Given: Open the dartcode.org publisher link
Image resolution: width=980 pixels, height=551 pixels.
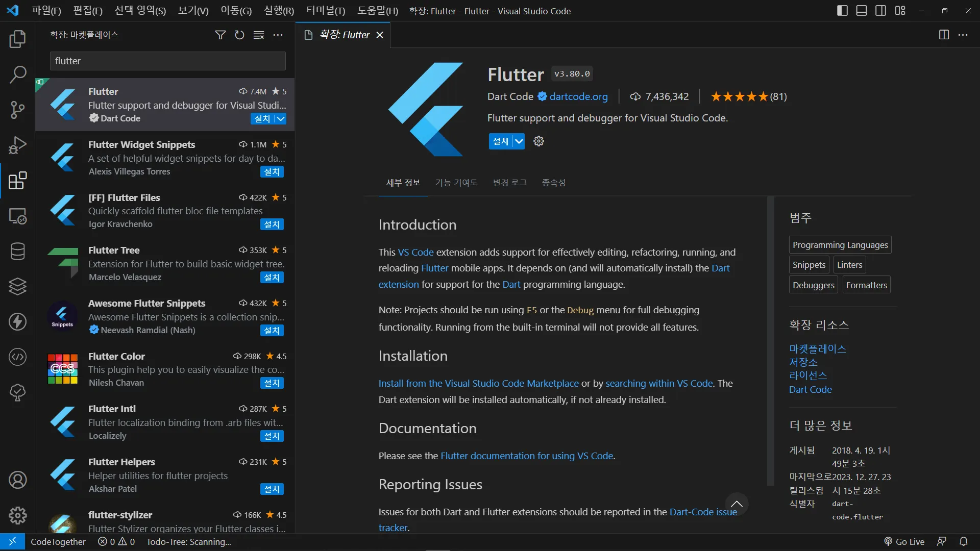Looking at the screenshot, I should point(578,96).
